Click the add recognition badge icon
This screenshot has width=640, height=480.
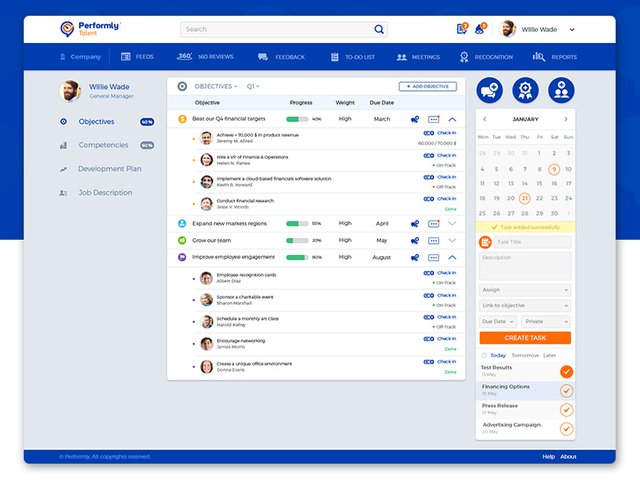pos(525,91)
